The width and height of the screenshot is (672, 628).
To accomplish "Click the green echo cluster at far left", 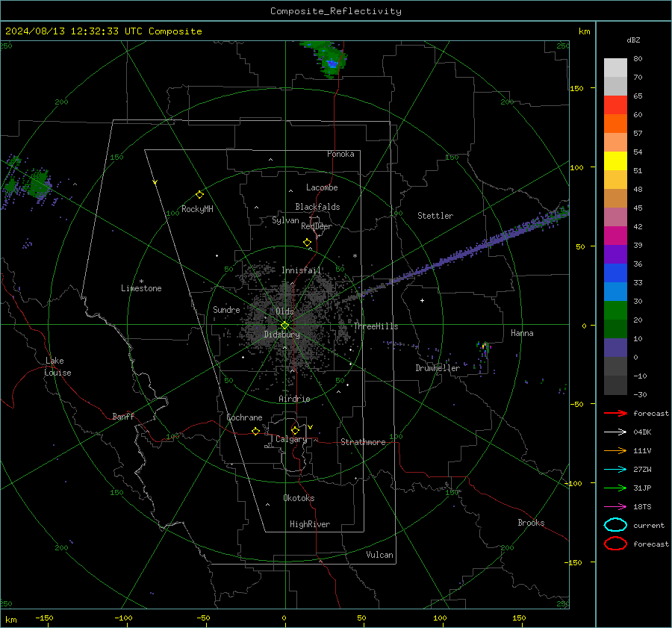I will point(37,183).
